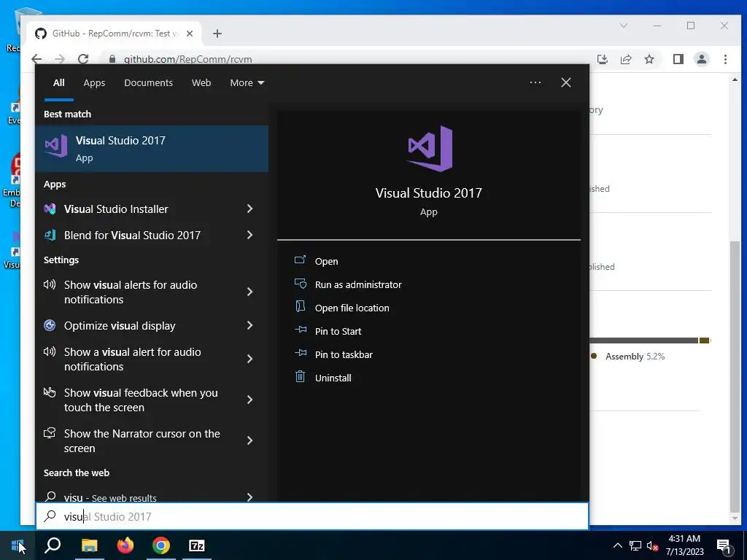Expand the Optimize visual display arrow
The height and width of the screenshot is (560, 747).
pyautogui.click(x=249, y=325)
